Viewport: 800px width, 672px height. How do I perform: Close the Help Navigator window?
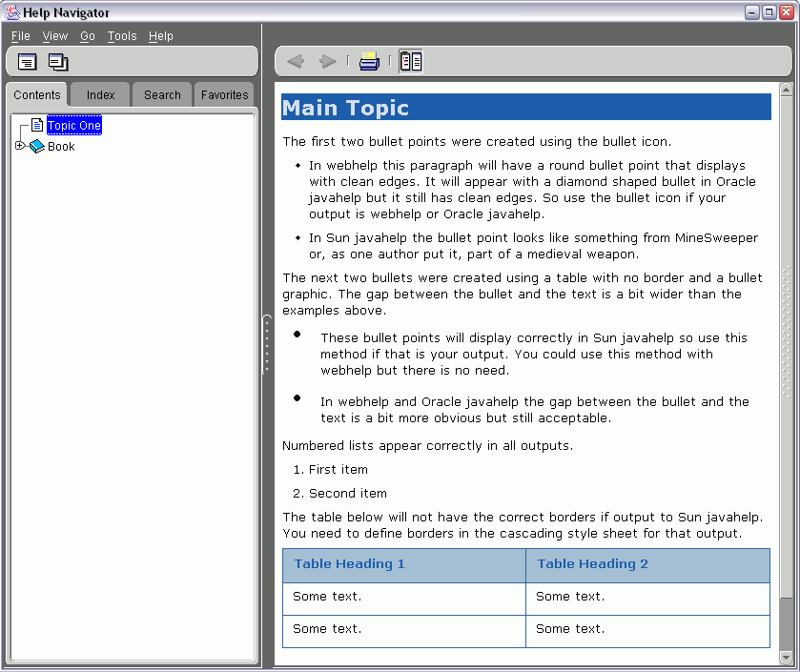[x=787, y=12]
